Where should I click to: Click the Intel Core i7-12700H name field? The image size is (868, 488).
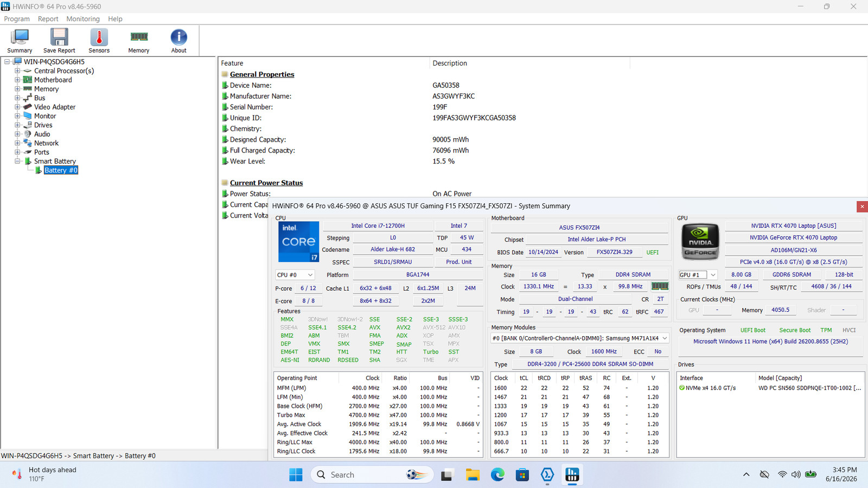[x=378, y=226]
